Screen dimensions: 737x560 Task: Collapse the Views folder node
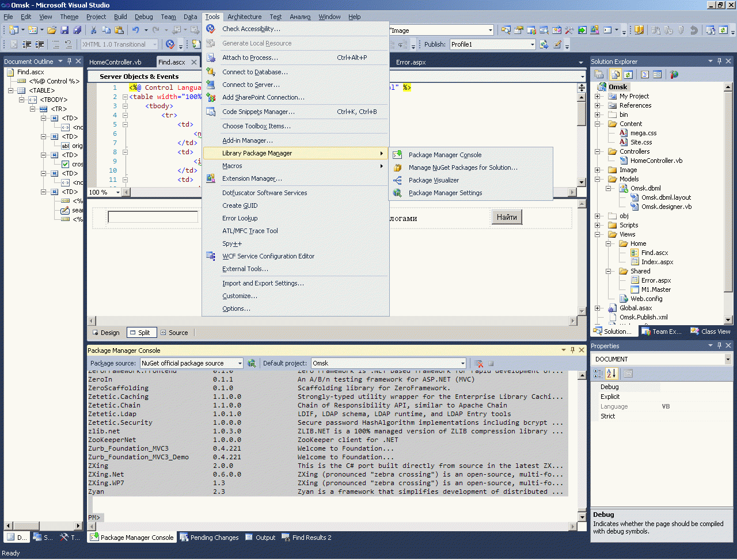[598, 234]
